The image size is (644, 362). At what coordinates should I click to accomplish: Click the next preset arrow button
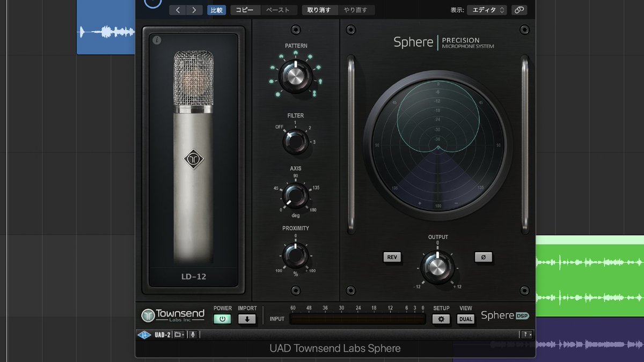pos(194,10)
